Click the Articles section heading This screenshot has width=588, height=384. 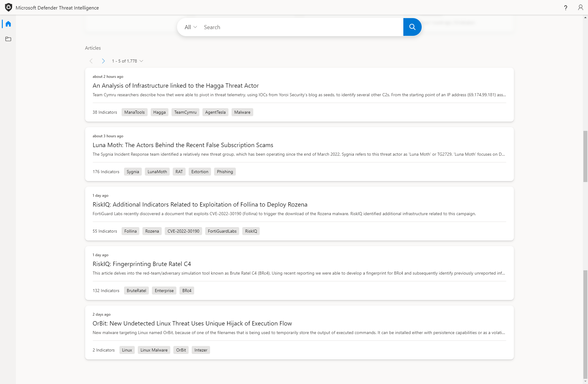point(93,48)
